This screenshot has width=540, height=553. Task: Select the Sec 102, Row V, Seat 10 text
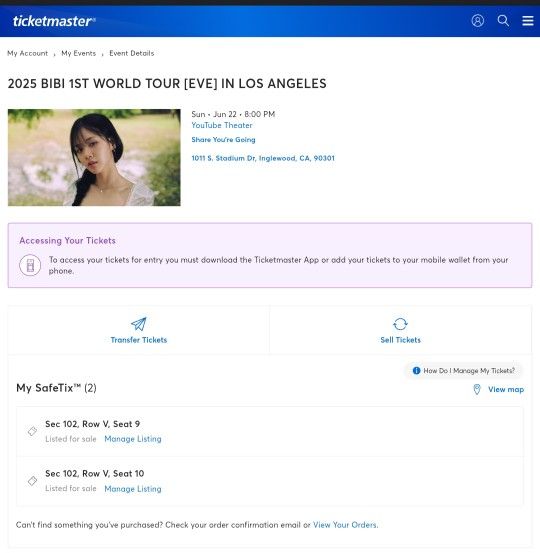[95, 473]
